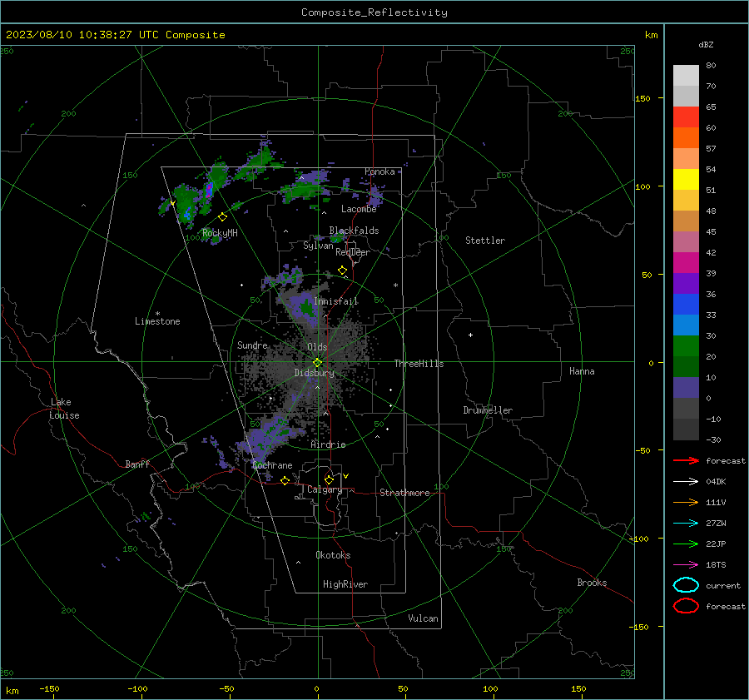Click the RockyMH label
749x700 pixels.
(220, 233)
